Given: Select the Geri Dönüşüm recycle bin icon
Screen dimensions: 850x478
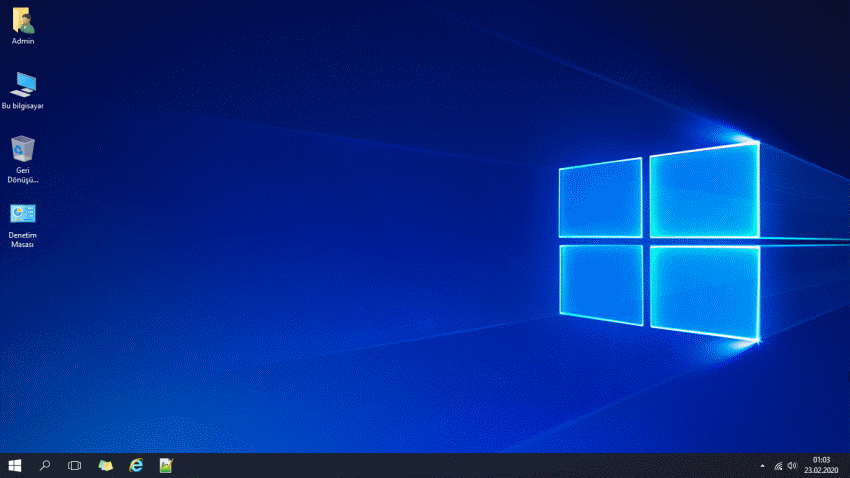Looking at the screenshot, I should coord(22,150).
